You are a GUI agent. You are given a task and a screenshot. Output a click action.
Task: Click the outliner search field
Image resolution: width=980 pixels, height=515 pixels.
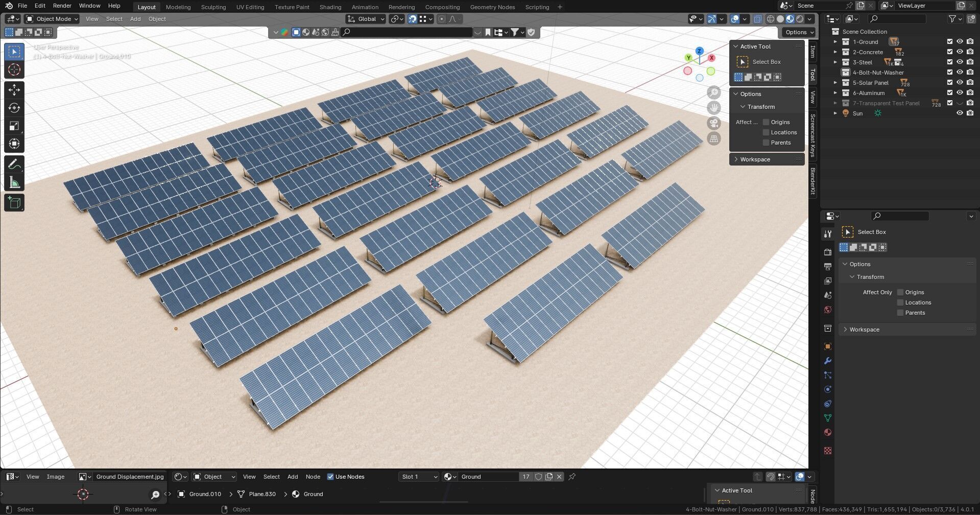click(x=897, y=19)
